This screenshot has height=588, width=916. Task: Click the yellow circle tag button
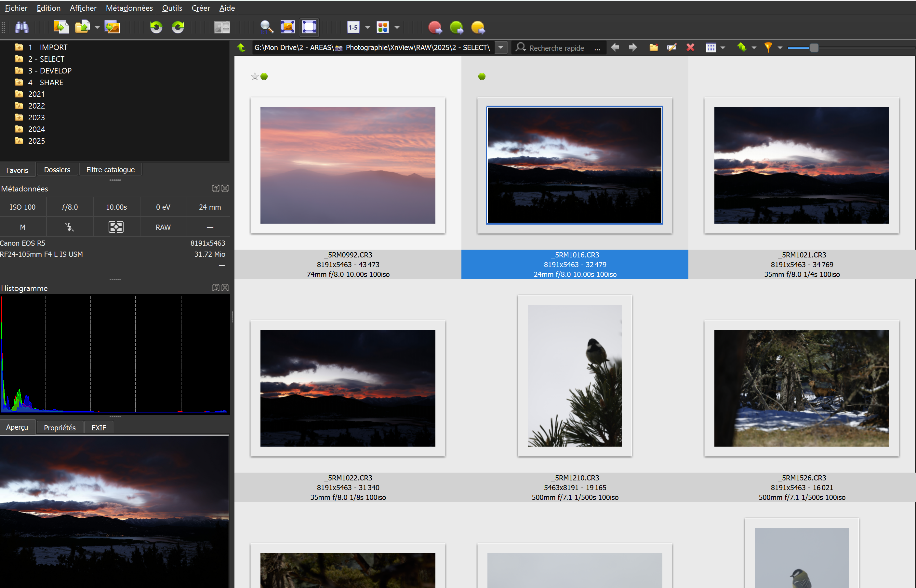click(478, 28)
